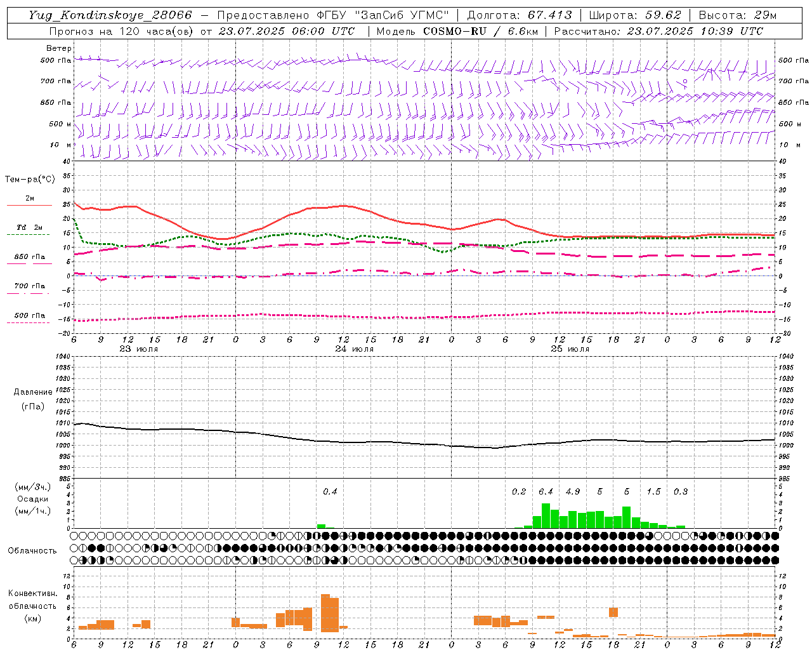Image resolution: width=812 pixels, height=650 pixels.
Task: Click the '(км)' unit under convective cloudiness
Action: pos(34,618)
